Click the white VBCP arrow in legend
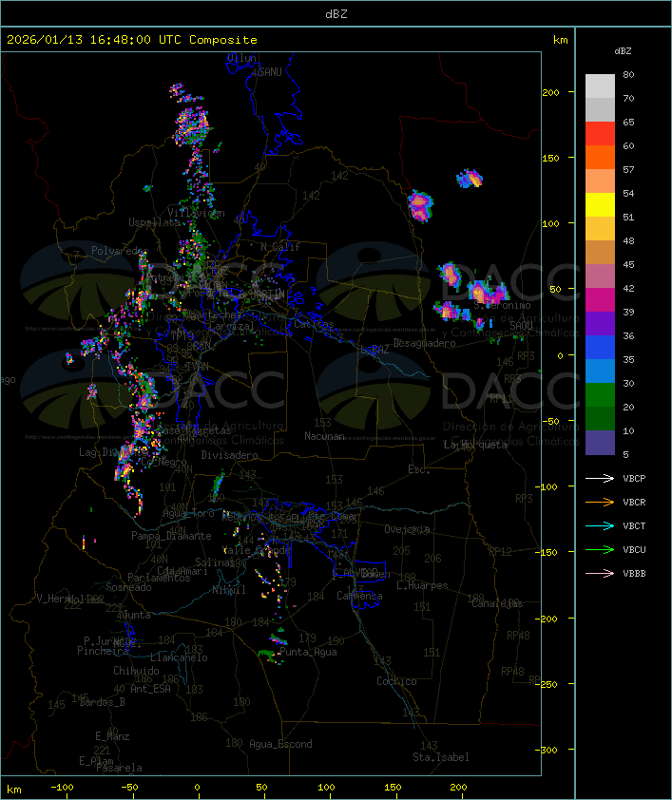The image size is (672, 800). coord(601,479)
